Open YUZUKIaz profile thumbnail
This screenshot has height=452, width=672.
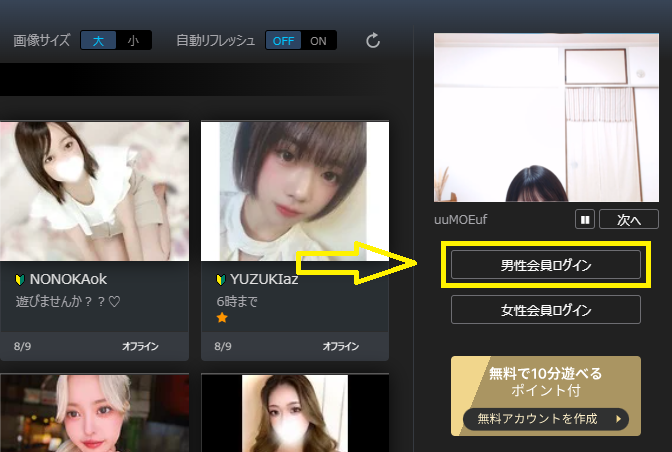pos(295,191)
